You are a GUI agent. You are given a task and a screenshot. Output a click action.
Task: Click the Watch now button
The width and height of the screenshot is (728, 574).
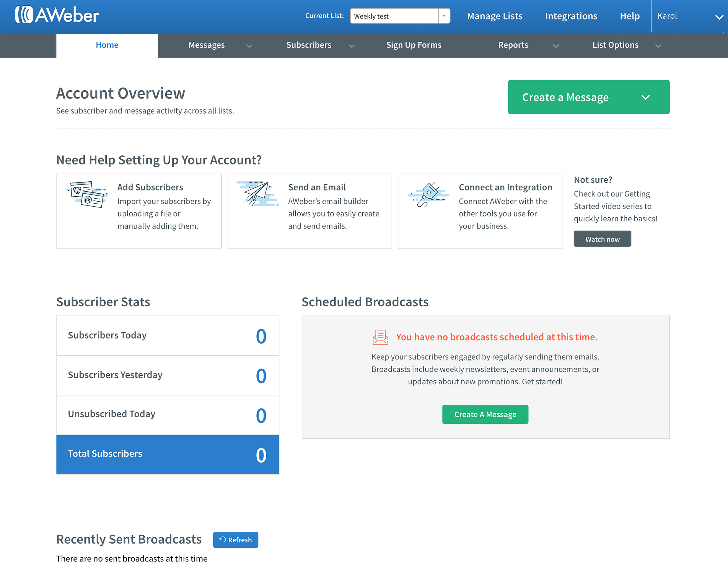click(602, 239)
